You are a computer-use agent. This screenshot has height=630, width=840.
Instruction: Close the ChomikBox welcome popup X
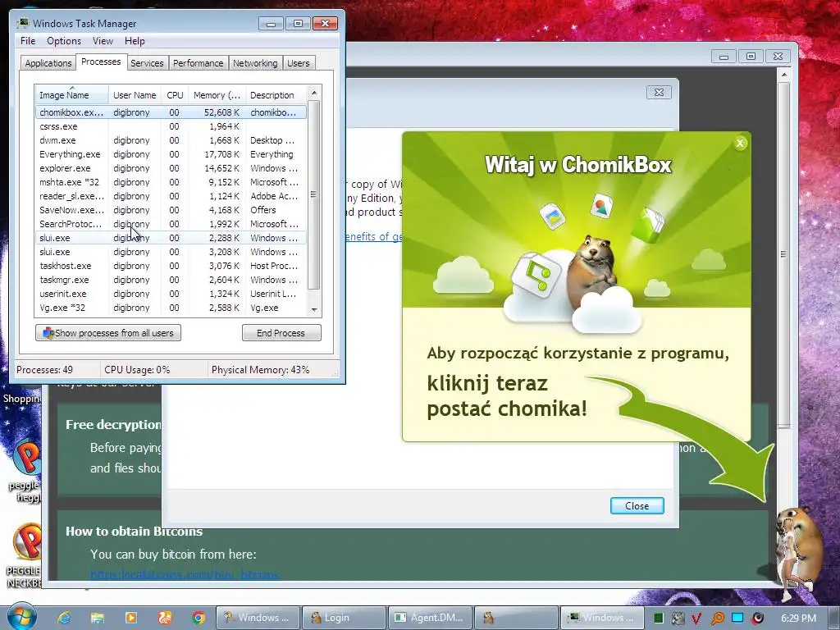(740, 143)
